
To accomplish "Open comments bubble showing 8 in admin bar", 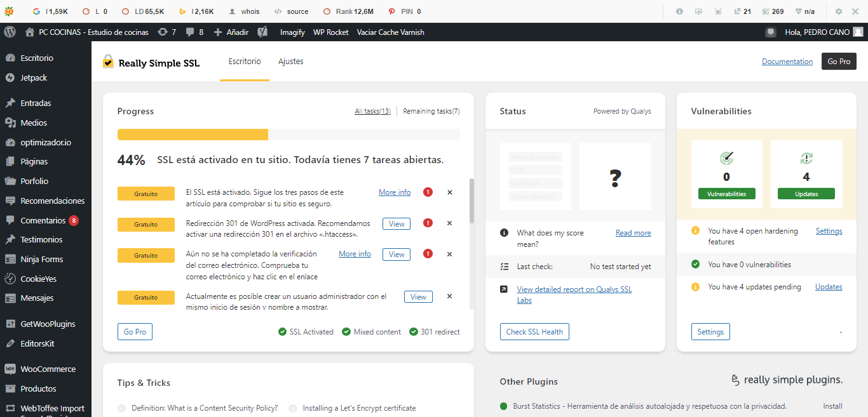I will coord(193,32).
